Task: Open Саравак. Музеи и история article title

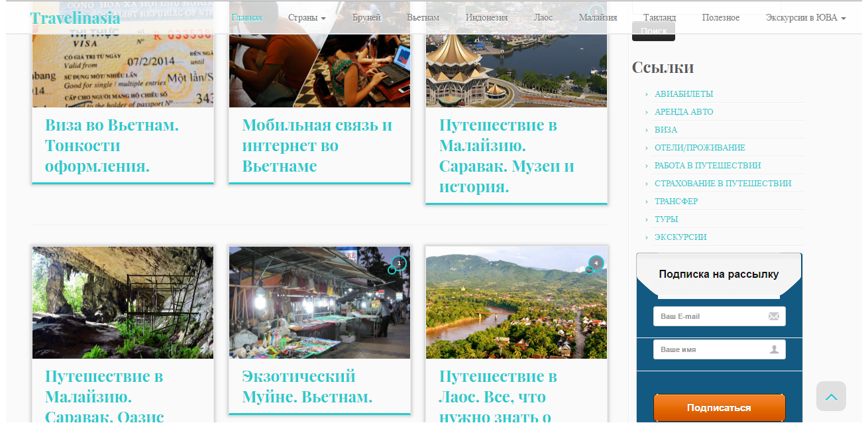Action: tap(506, 156)
